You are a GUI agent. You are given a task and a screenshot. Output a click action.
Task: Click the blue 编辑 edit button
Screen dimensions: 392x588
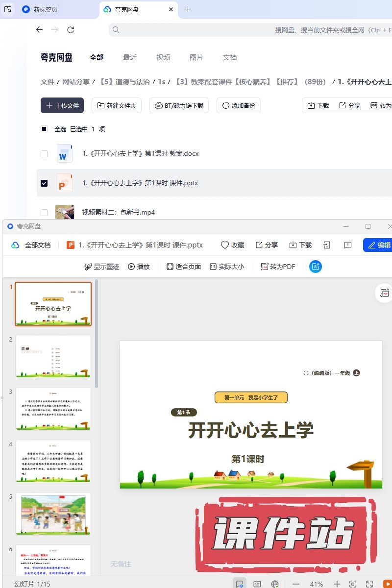pos(378,245)
